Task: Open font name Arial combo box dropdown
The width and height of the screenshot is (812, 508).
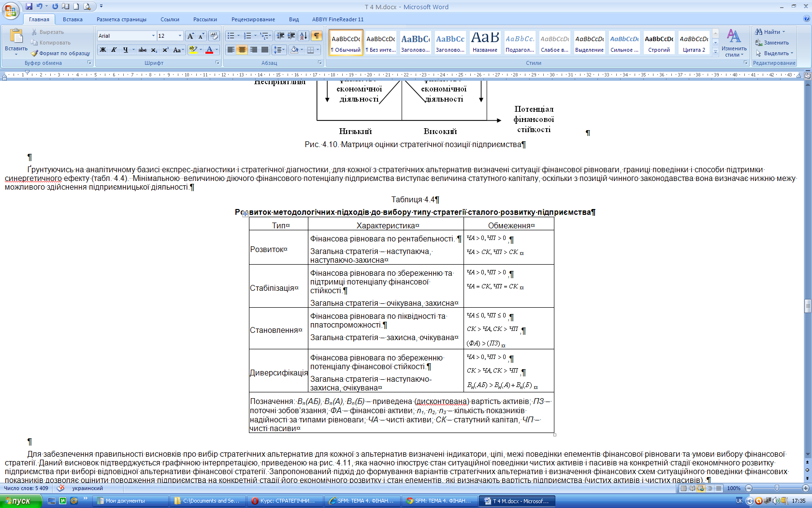Action: 153,36
